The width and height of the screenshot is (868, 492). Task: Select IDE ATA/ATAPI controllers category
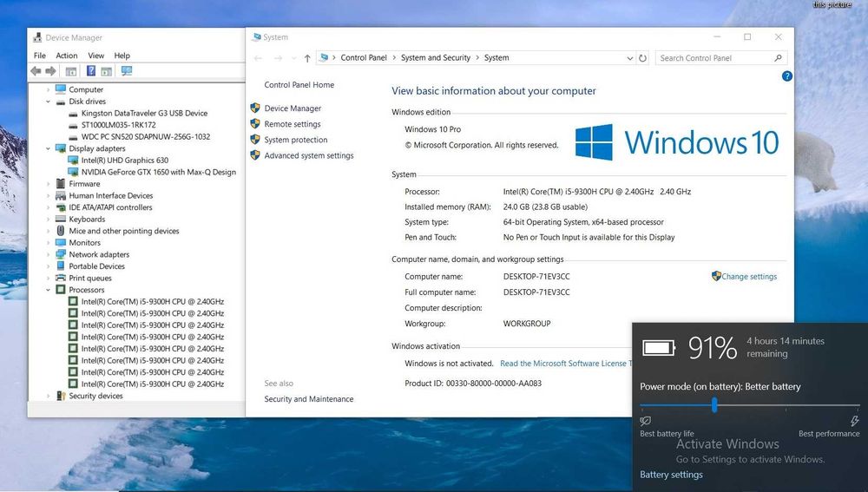(x=110, y=207)
